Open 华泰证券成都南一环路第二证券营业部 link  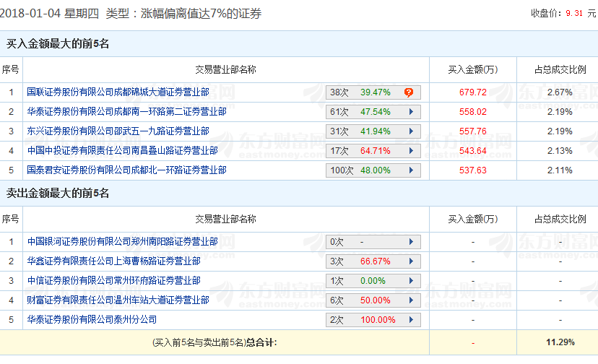pos(126,112)
